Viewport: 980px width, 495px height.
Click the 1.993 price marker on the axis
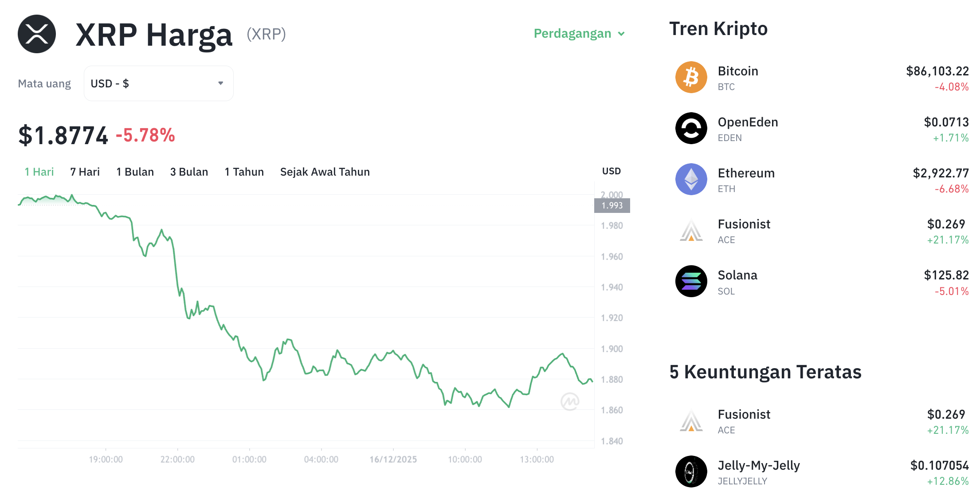(612, 205)
